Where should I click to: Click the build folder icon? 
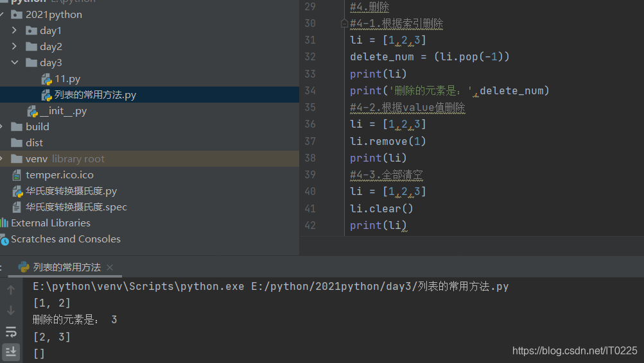(17, 127)
